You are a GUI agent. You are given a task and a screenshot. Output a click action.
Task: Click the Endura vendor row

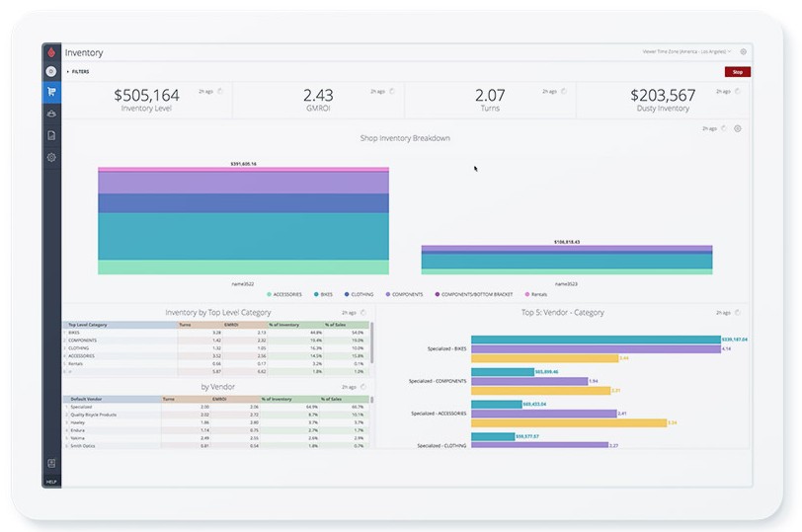point(216,430)
